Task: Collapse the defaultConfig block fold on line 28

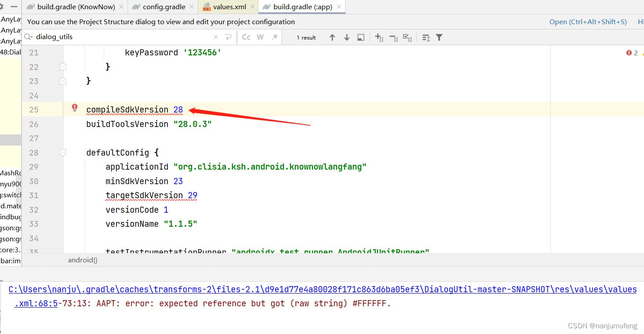Action: [x=63, y=152]
